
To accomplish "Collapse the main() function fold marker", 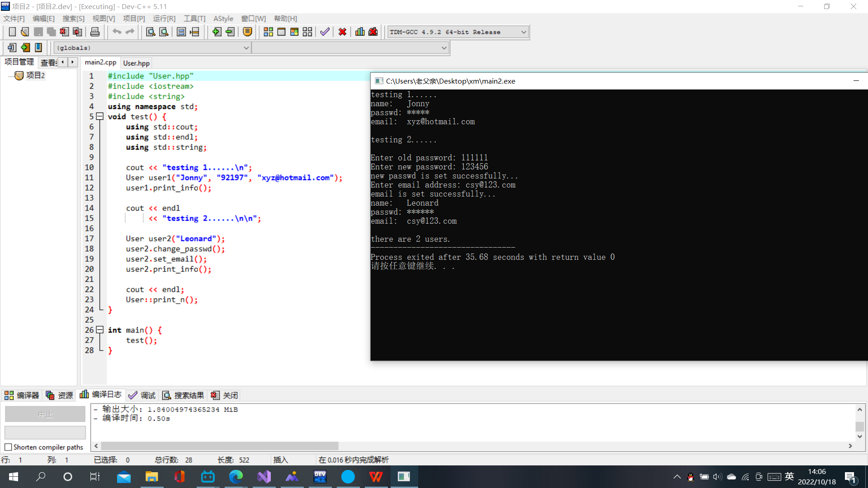I will [100, 330].
